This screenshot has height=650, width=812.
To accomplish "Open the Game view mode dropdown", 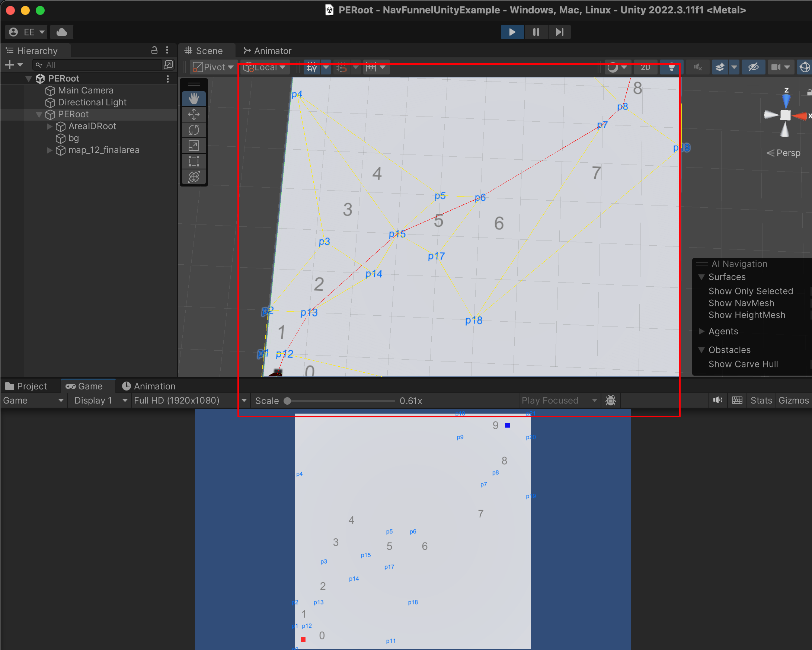I will pyautogui.click(x=33, y=401).
